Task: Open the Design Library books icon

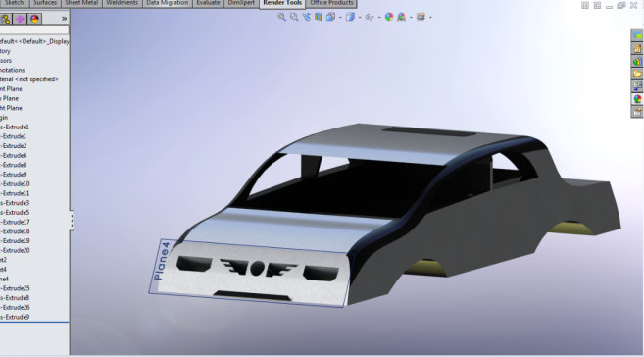Action: [x=637, y=61]
